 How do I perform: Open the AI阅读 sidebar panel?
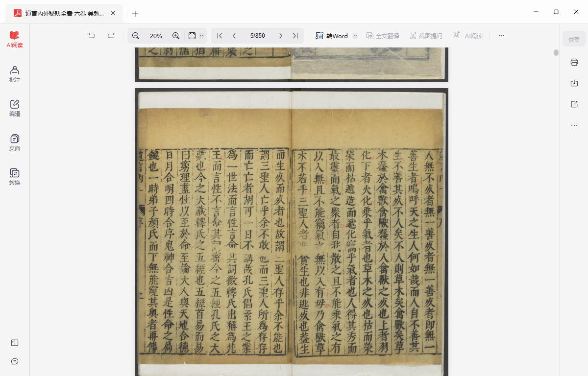click(x=15, y=39)
